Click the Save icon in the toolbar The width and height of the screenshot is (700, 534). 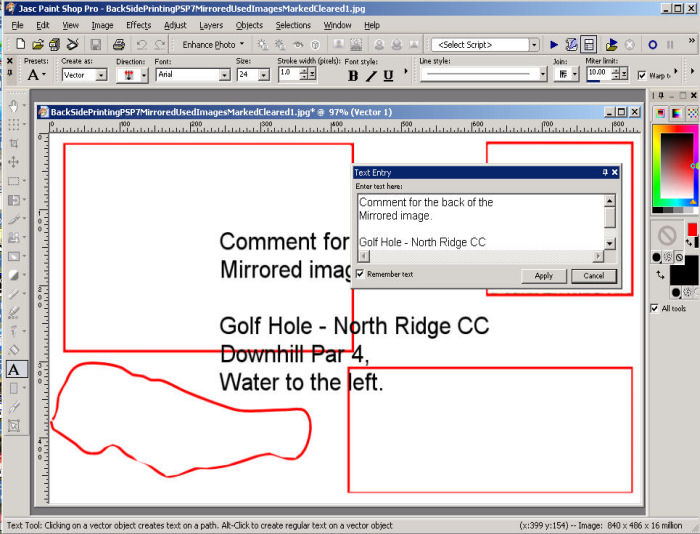[x=95, y=45]
